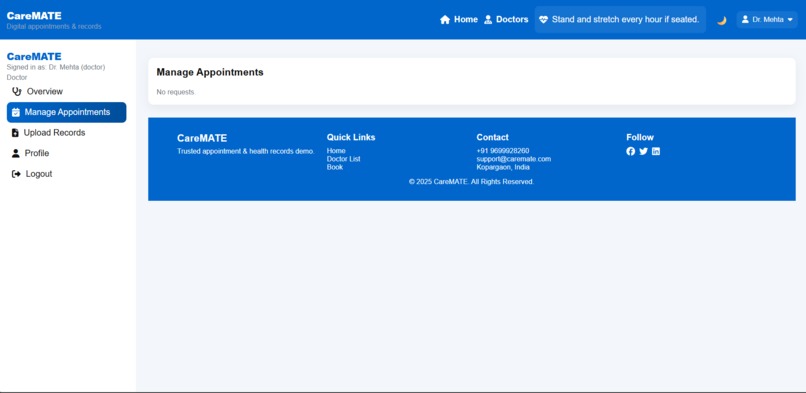Screen dimensions: 806x393
Task: Click the calendar icon for Manage Appointments
Action: coord(16,112)
